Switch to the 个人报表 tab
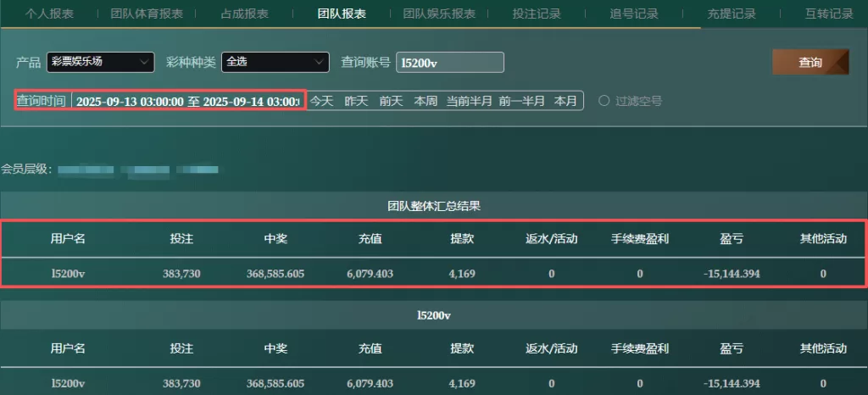The image size is (868, 395). pos(49,14)
